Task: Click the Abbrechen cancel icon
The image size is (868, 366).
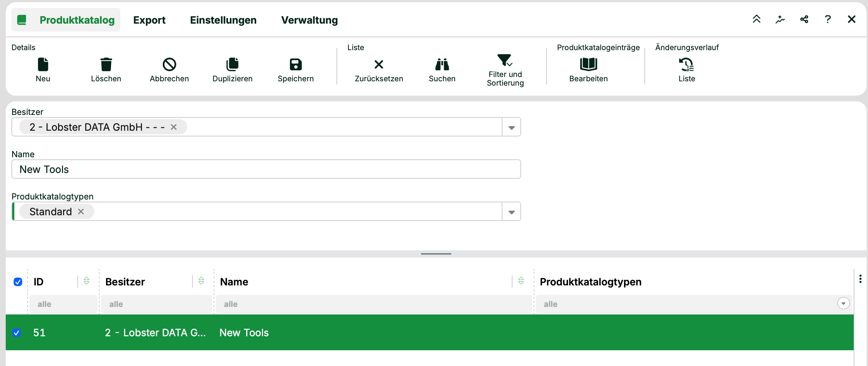Action: point(169,64)
